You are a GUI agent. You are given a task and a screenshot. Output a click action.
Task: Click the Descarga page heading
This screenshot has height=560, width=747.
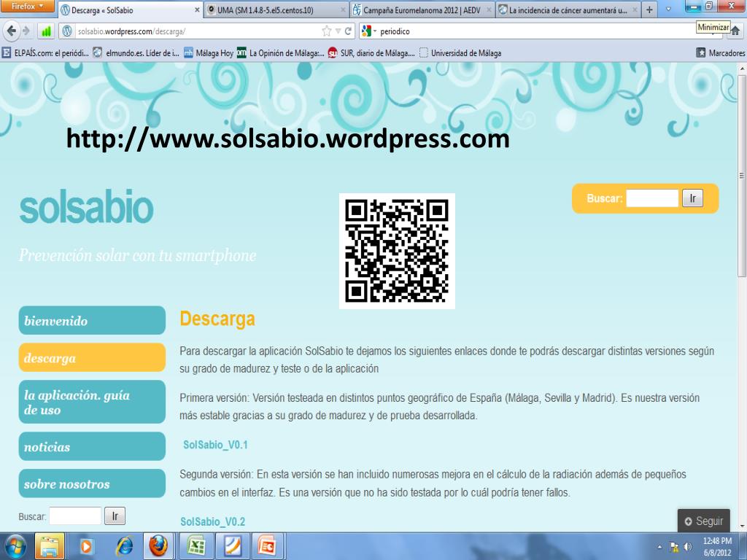(217, 319)
